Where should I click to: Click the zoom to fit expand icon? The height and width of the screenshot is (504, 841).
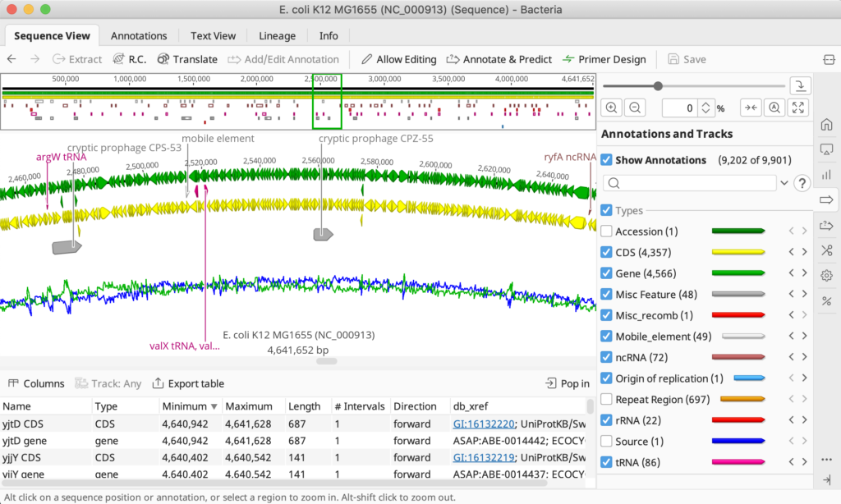pos(798,108)
